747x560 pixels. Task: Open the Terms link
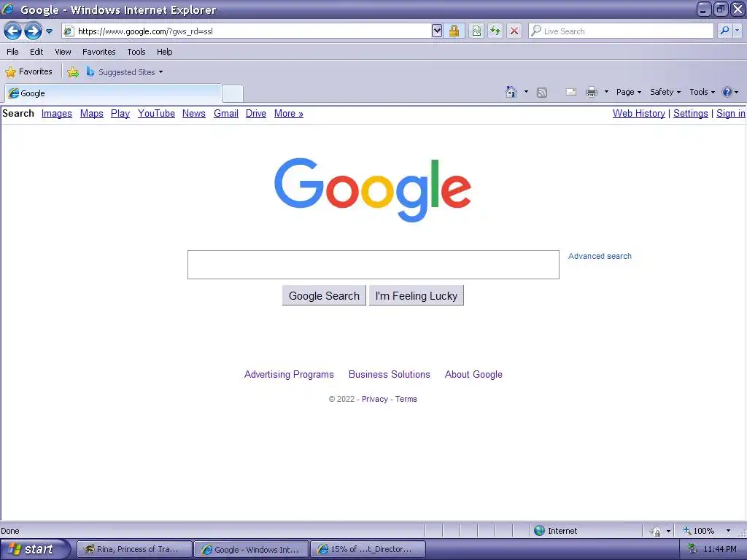pyautogui.click(x=406, y=399)
